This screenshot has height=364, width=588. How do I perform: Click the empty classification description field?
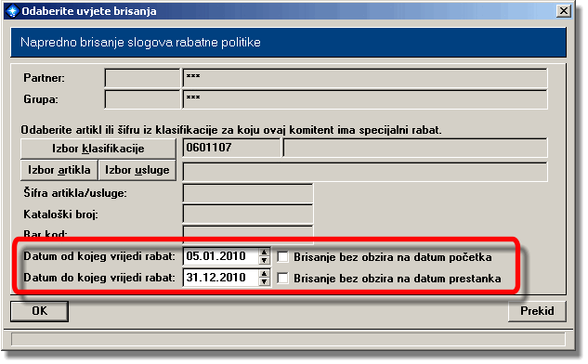click(x=415, y=148)
